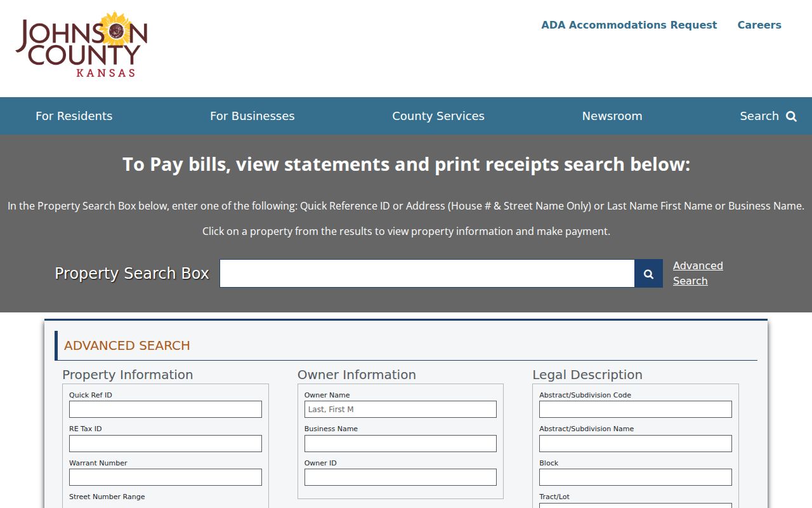Screen dimensions: 812x508
Task: Click the Block input field
Action: click(636, 478)
